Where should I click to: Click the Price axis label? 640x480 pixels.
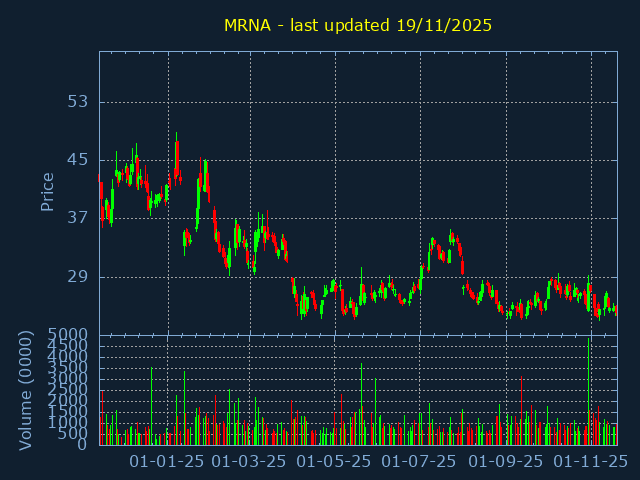click(x=47, y=192)
